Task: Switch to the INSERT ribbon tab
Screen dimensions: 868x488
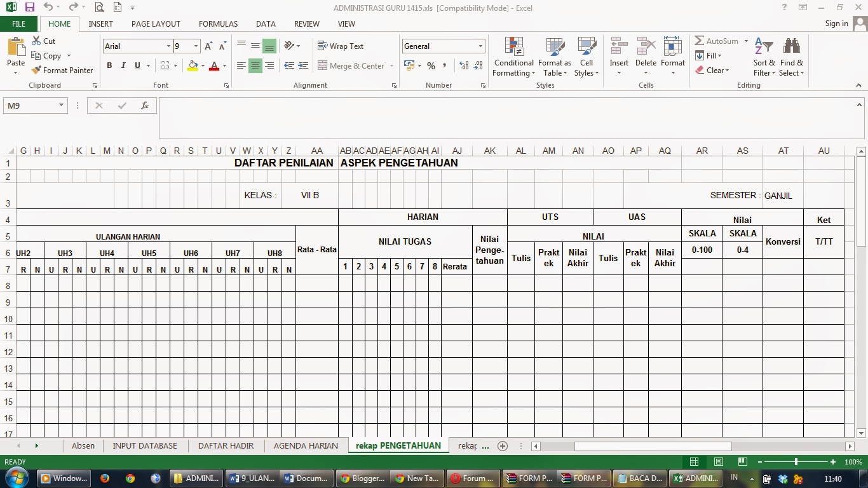Action: point(100,24)
